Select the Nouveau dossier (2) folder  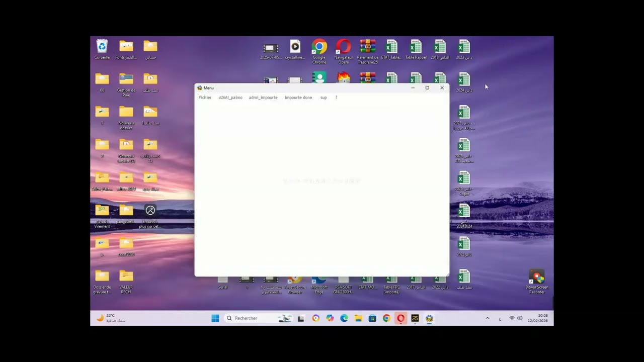126,150
